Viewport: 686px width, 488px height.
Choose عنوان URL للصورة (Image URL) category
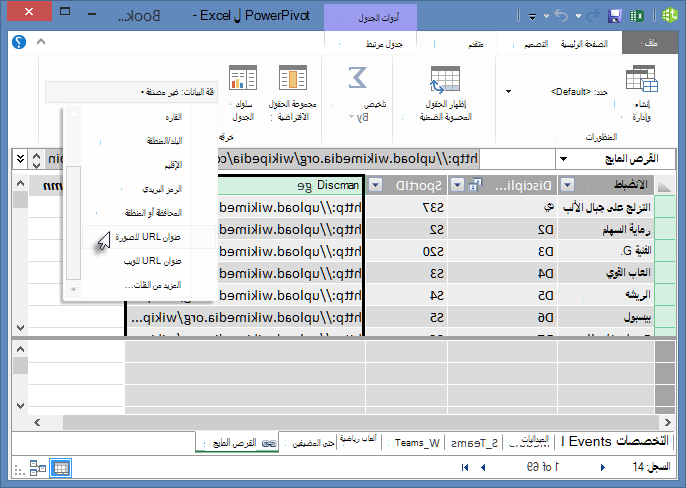pyautogui.click(x=149, y=237)
